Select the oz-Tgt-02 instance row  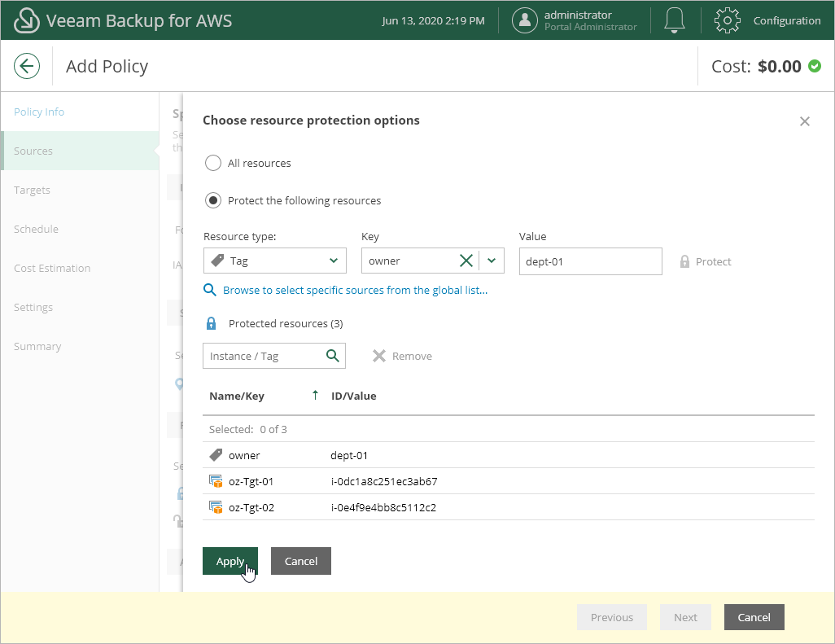click(x=509, y=507)
